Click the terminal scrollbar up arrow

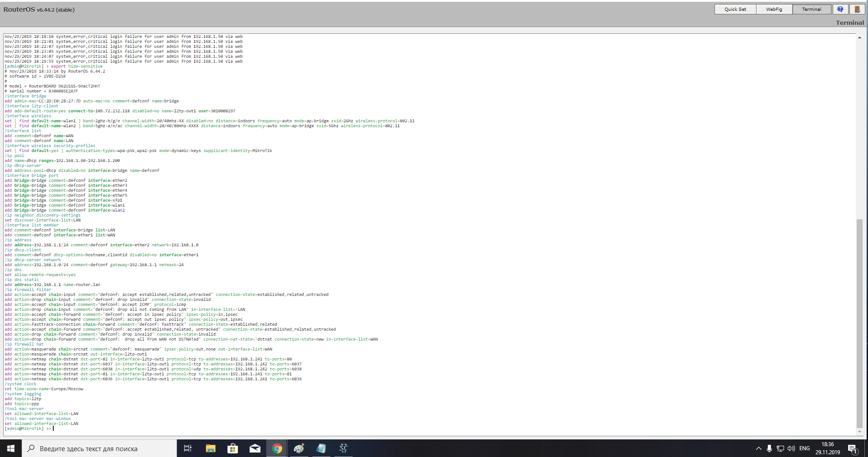859,37
